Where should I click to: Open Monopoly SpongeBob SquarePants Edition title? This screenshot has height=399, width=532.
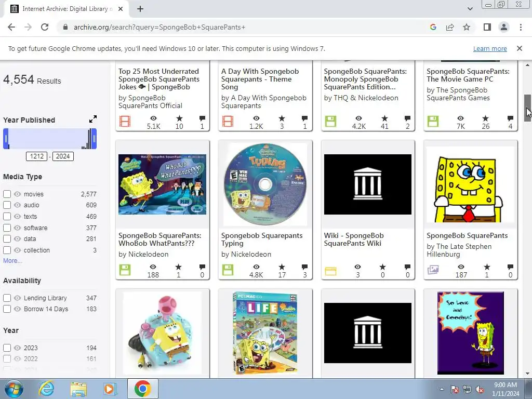pos(365,79)
